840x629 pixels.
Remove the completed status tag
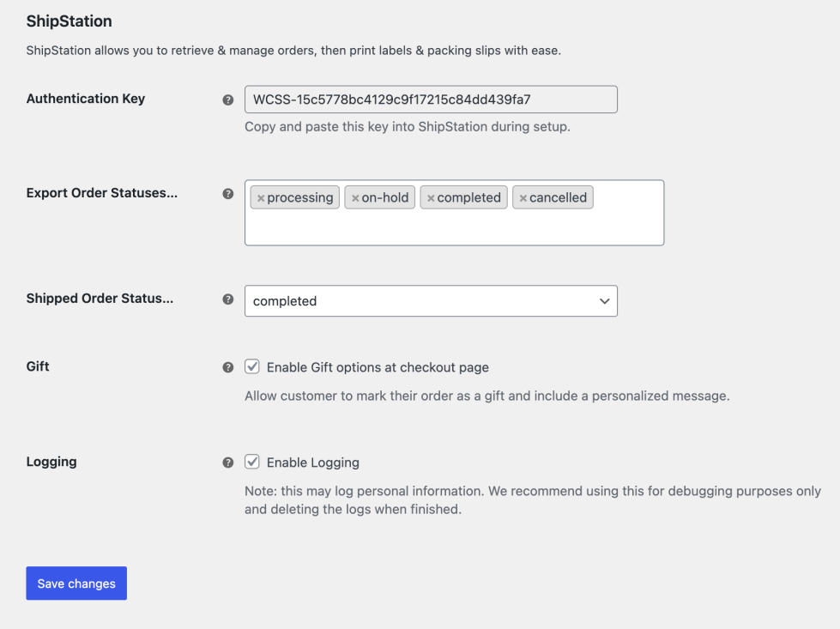point(431,198)
